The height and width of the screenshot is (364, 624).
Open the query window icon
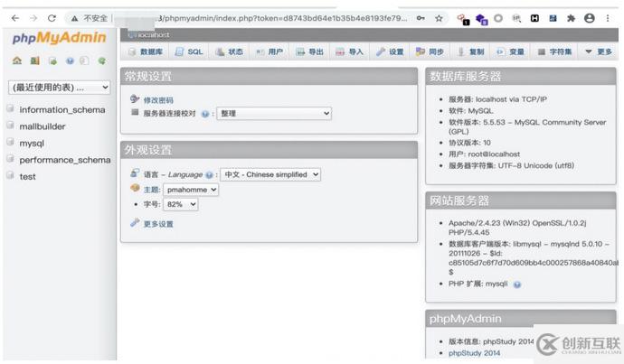click(52, 61)
